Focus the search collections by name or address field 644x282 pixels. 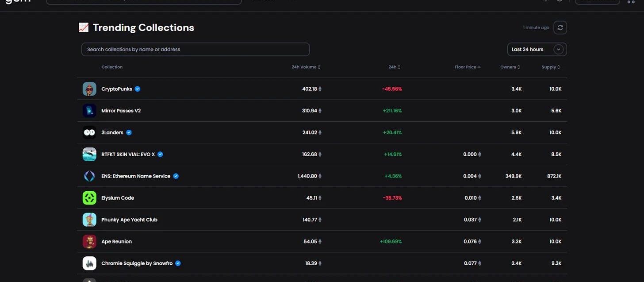[x=195, y=50]
